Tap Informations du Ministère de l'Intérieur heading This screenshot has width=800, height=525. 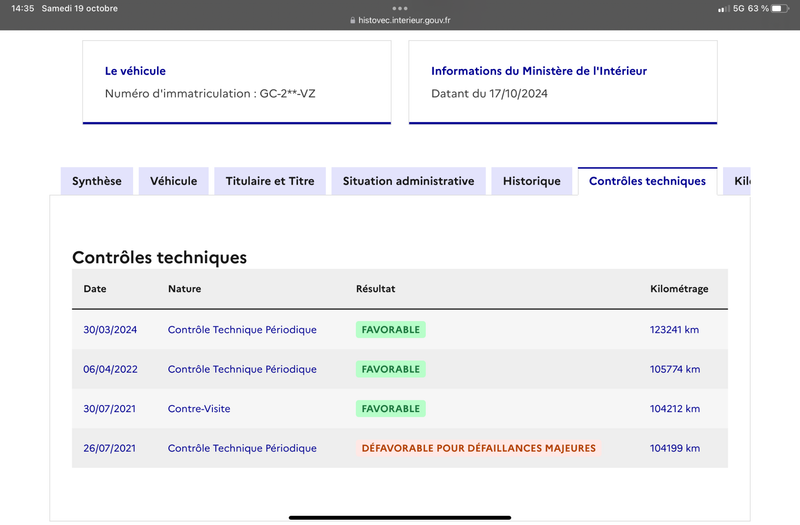(x=539, y=71)
